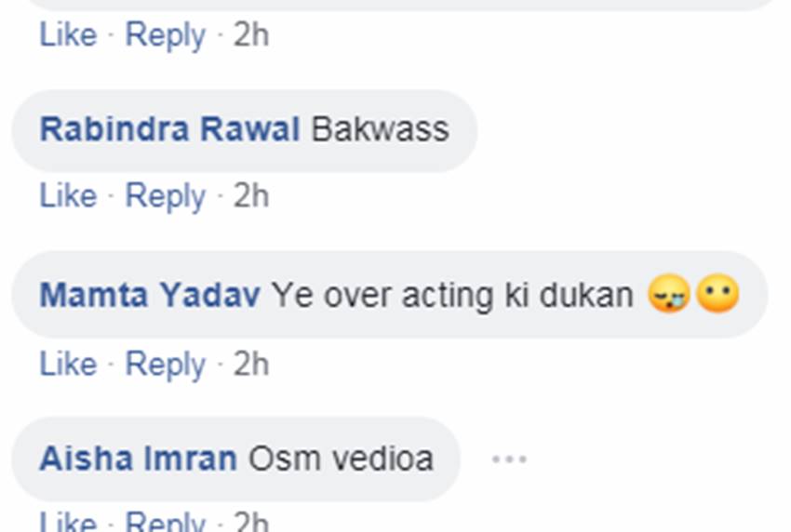The height and width of the screenshot is (532, 791).
Task: Reply to the comment above Rabindra Rawal's
Action: (166, 35)
